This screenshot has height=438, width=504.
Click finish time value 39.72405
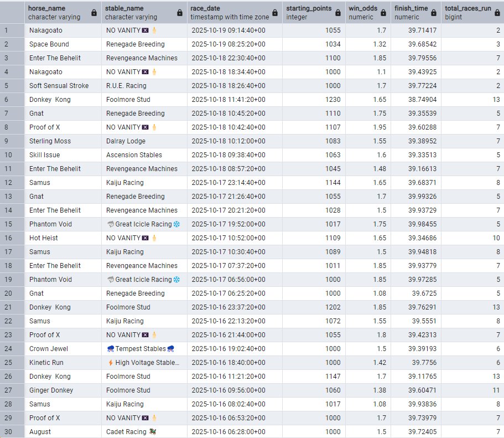point(416,431)
